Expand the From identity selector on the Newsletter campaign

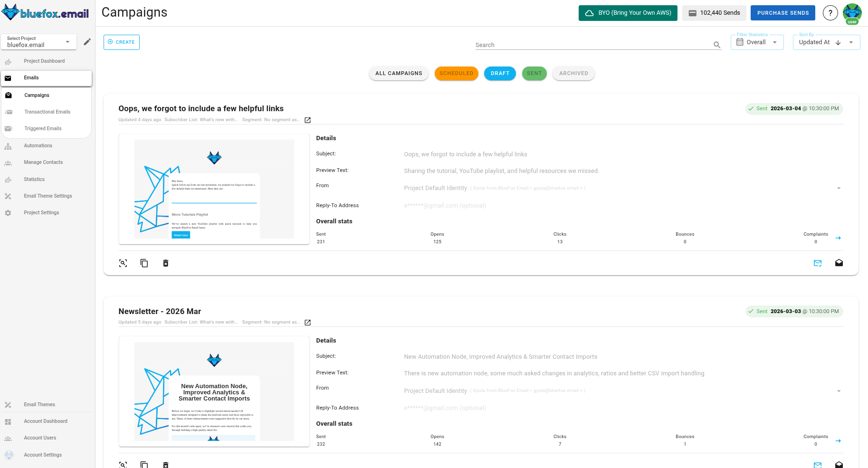point(839,391)
